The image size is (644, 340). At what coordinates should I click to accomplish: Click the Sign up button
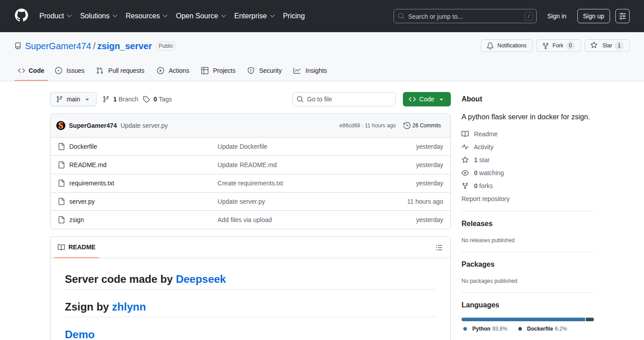(593, 16)
